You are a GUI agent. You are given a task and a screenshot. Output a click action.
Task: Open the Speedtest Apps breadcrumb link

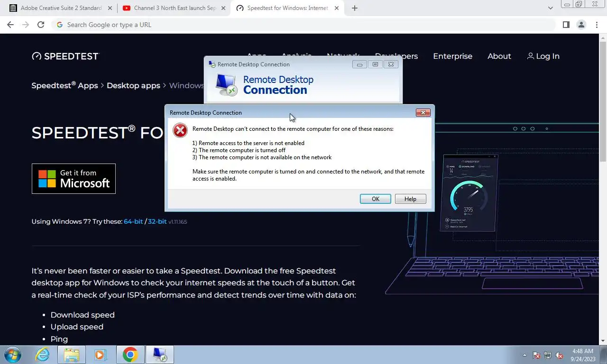tap(64, 85)
